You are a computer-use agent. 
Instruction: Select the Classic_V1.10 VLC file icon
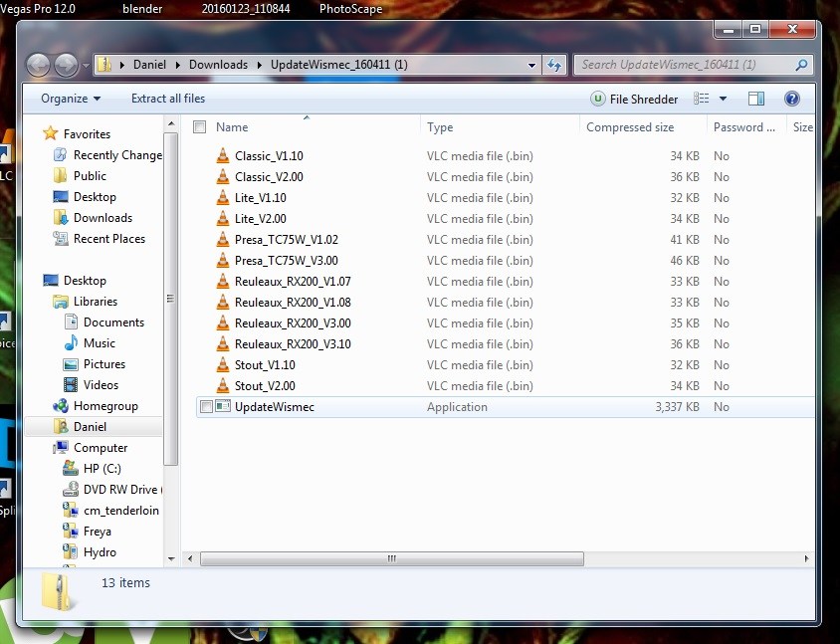coord(223,155)
